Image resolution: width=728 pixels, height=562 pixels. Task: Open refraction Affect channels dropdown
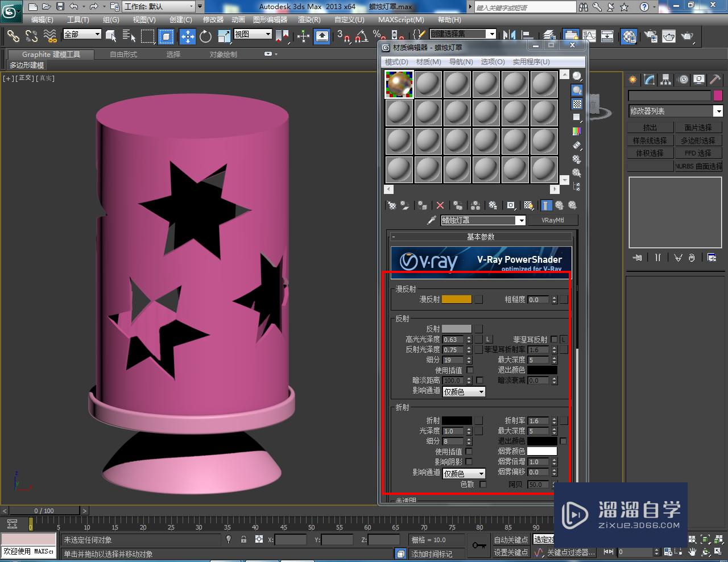[464, 473]
